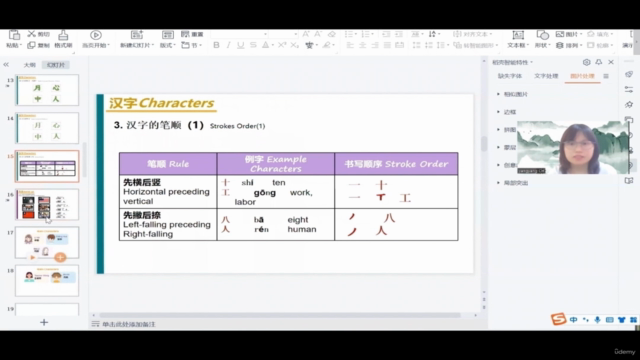
Task: Open the side panel tab menu
Action: 606,76
